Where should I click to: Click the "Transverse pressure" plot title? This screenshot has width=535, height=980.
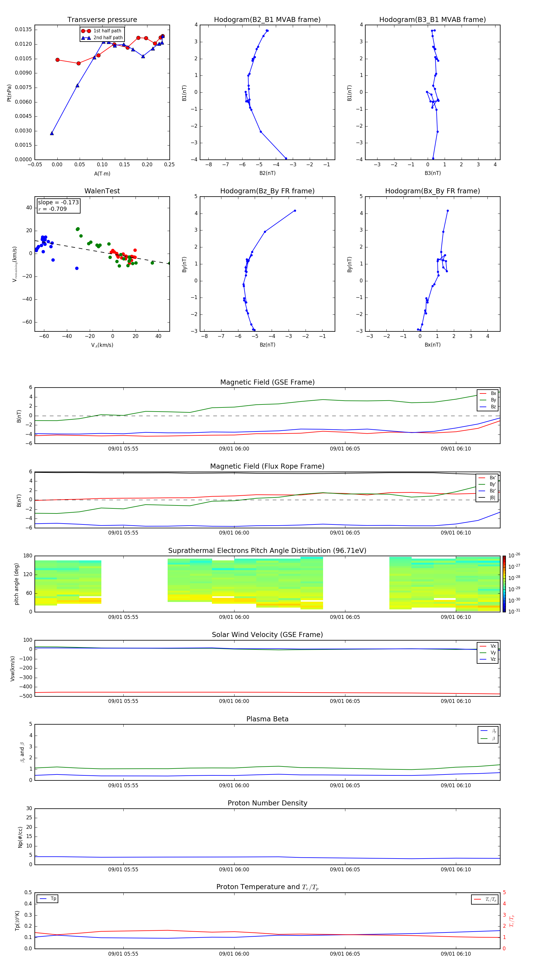[102, 20]
